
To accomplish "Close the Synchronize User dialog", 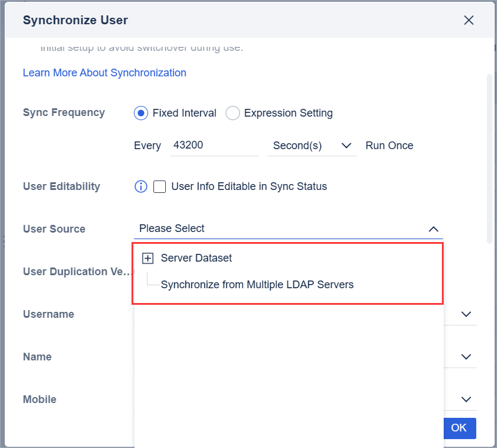I will [469, 20].
